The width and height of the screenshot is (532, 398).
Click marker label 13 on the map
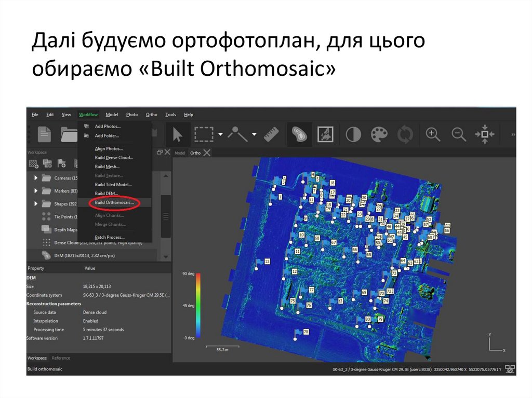point(268,262)
